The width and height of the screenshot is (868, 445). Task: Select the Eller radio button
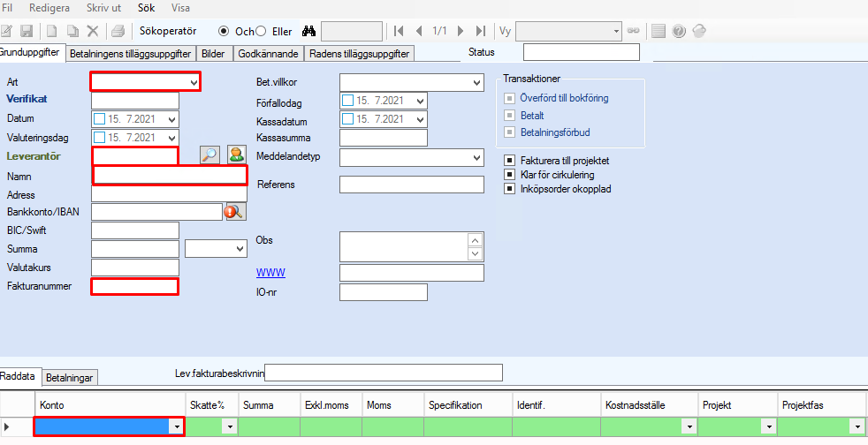261,31
